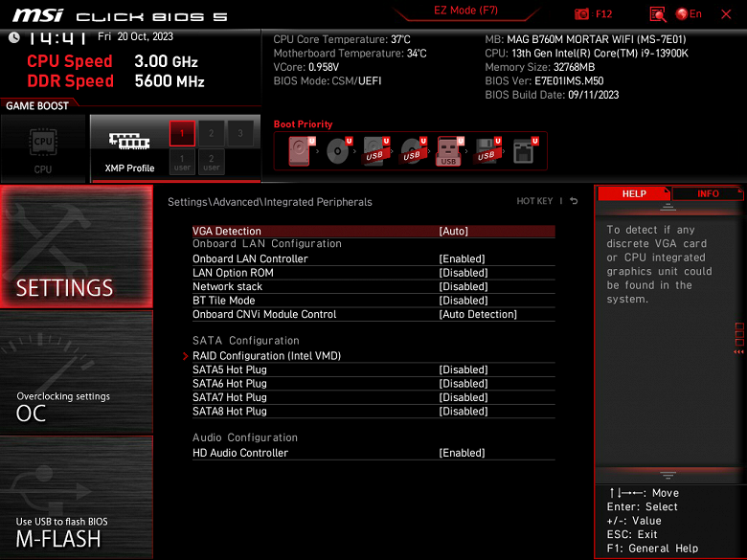Click the CPU Core Temperature reading
The width and height of the screenshot is (747, 560).
(342, 39)
